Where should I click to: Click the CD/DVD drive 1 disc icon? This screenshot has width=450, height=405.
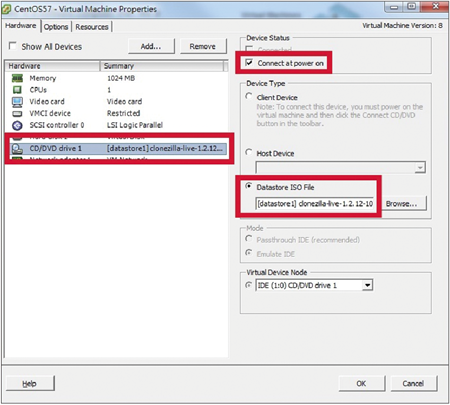pos(17,149)
